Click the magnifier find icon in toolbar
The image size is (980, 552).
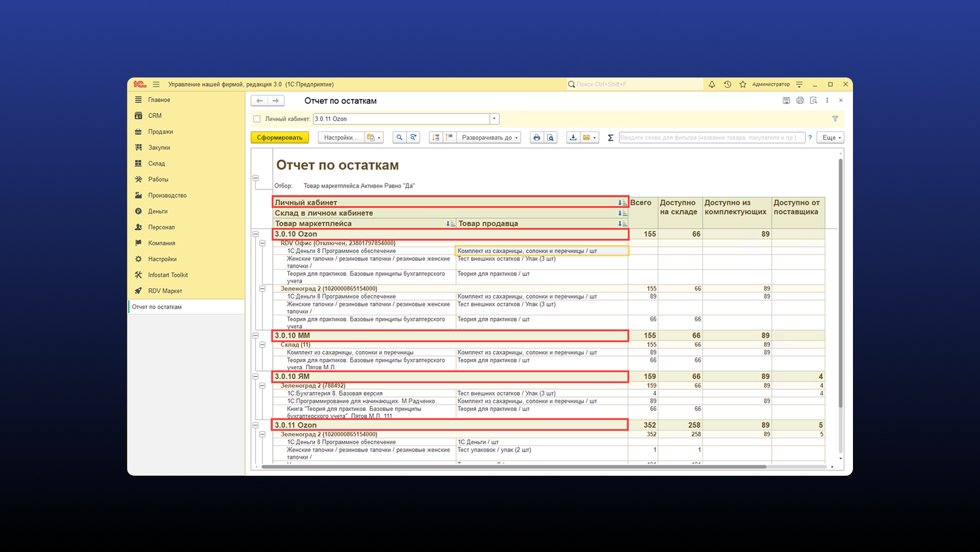coord(399,138)
